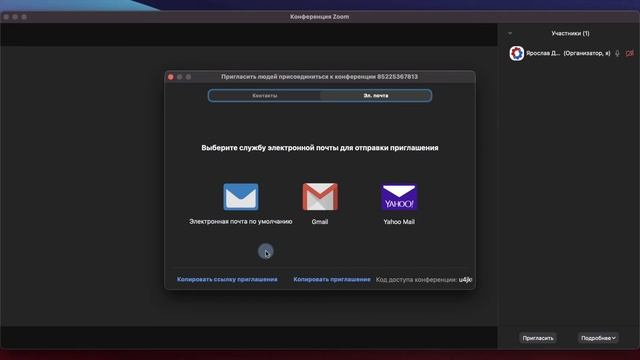Image resolution: width=640 pixels, height=360 pixels.
Task: Click the invite dialog title text
Action: click(319, 77)
